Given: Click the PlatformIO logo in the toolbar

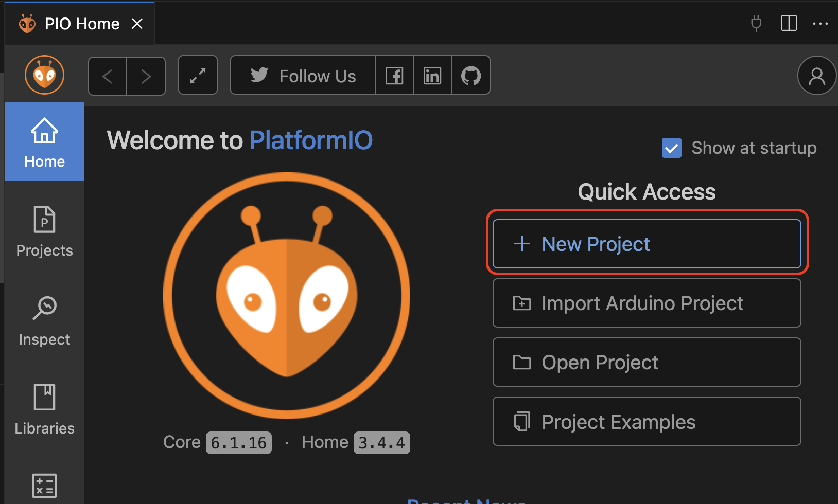Looking at the screenshot, I should [44, 75].
